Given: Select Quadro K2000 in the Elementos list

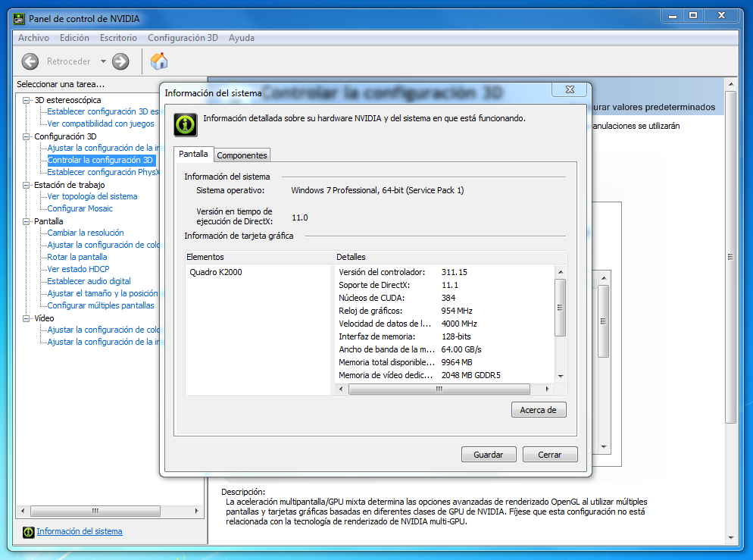Looking at the screenshot, I should 216,272.
